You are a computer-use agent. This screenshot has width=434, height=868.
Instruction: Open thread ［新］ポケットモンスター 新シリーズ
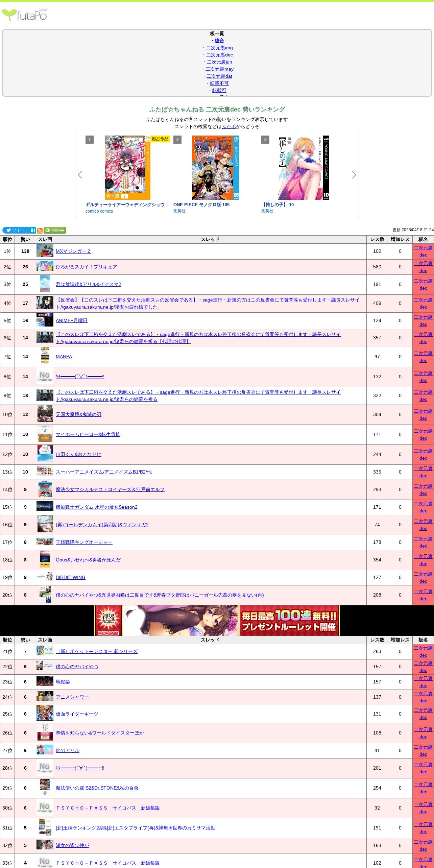coord(97,651)
